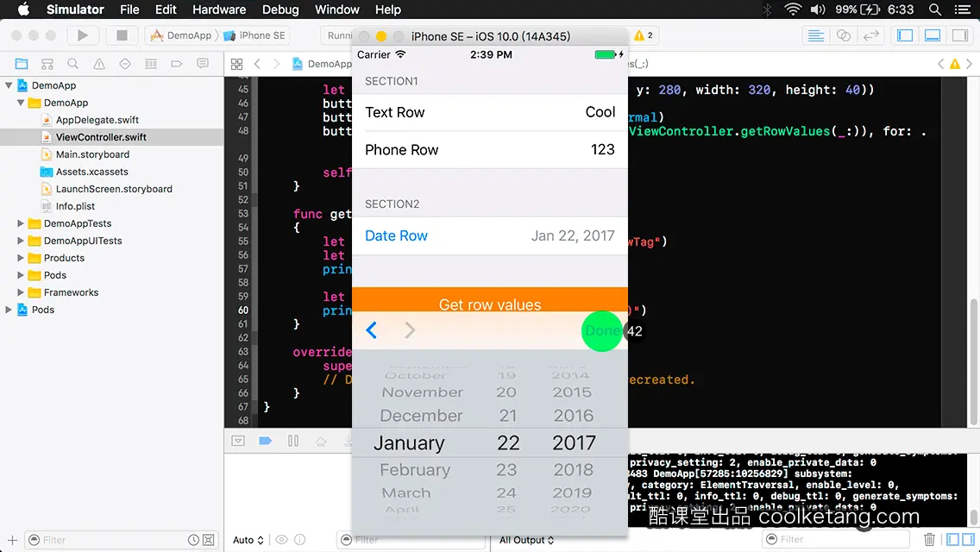
Task: Open the Issue navigator warning icon
Action: tap(98, 64)
